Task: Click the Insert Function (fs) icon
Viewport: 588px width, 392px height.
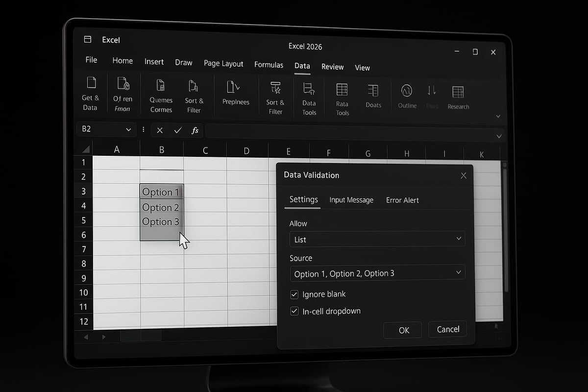Action: pyautogui.click(x=195, y=130)
